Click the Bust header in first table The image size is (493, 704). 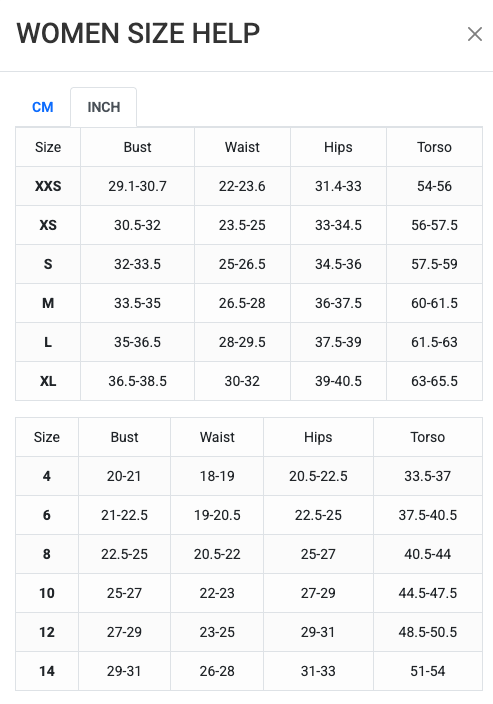[137, 147]
